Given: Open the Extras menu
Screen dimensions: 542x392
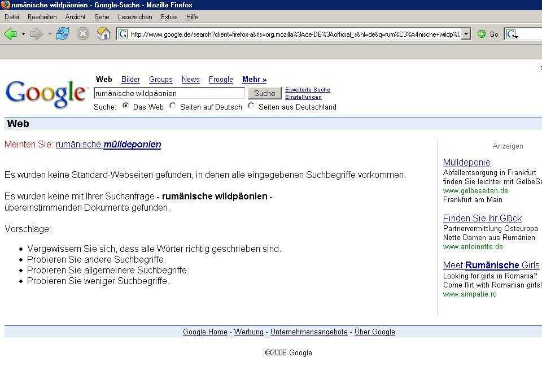Looking at the screenshot, I should pyautogui.click(x=169, y=17).
